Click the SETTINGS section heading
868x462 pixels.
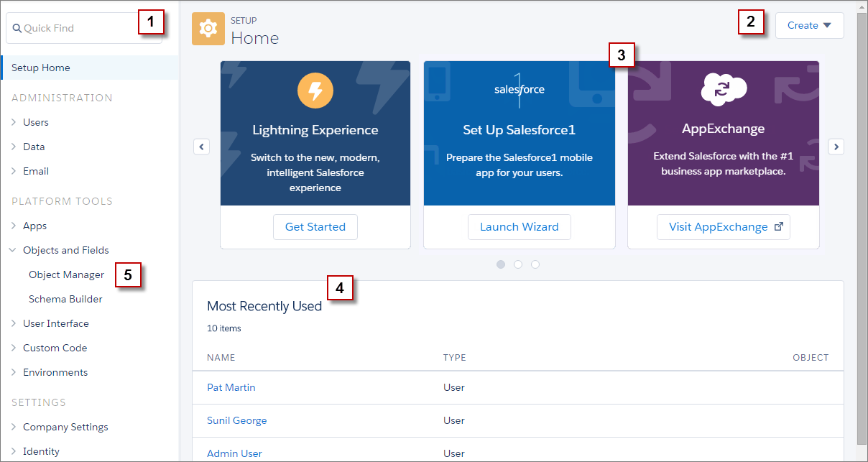39,402
